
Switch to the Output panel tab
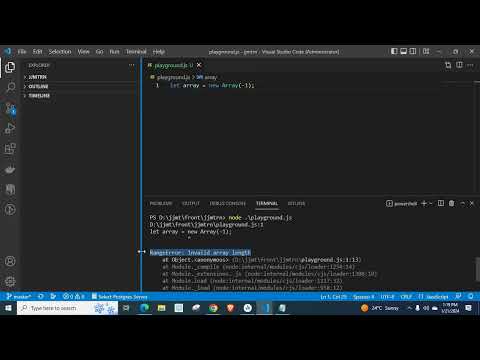(x=191, y=203)
